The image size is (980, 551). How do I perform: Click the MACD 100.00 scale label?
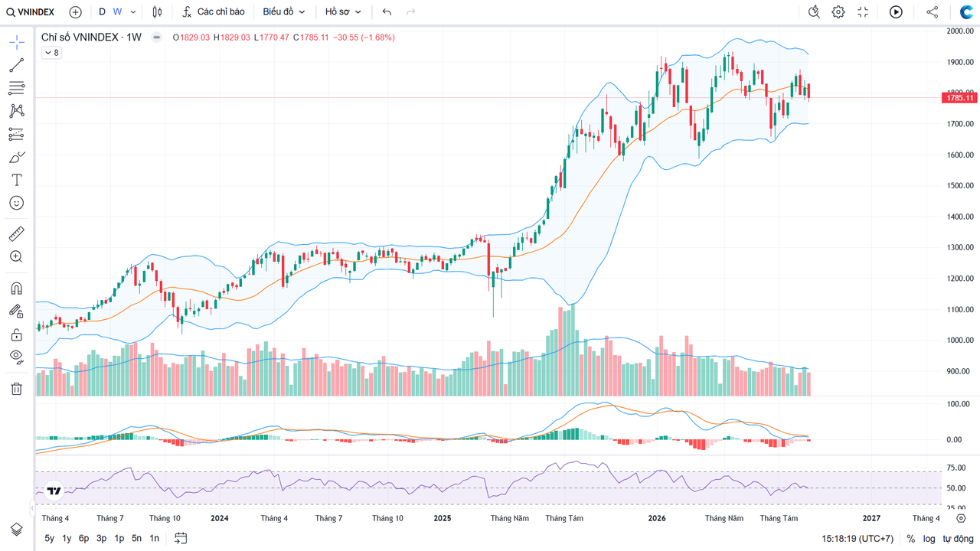click(959, 403)
